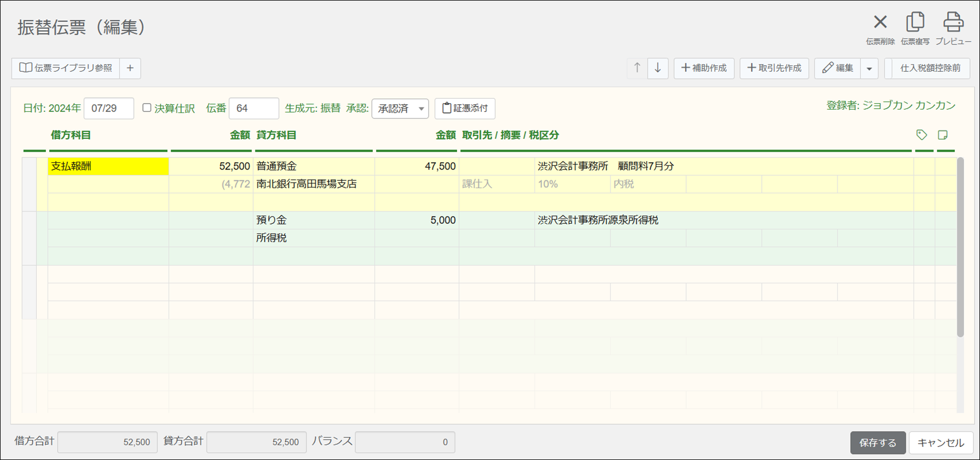Click the 生成元: 振替 label
This screenshot has height=460, width=980.
[x=312, y=109]
